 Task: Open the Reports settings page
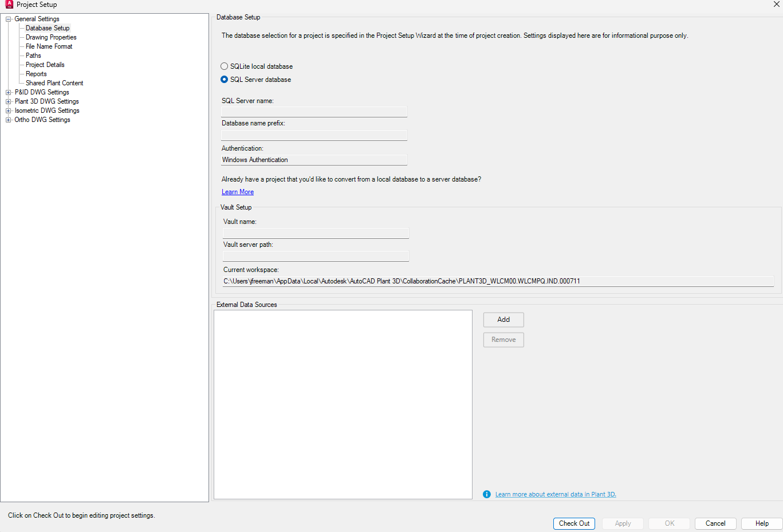click(36, 73)
